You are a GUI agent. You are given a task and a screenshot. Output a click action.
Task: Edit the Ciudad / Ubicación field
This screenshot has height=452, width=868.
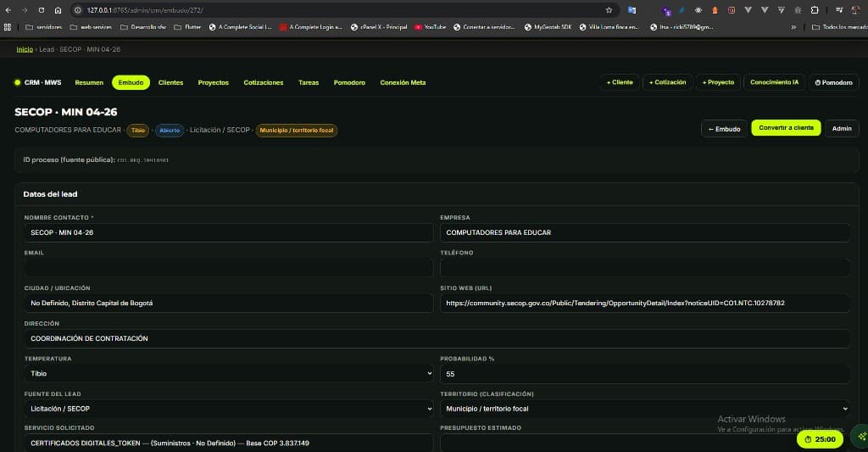pyautogui.click(x=228, y=303)
